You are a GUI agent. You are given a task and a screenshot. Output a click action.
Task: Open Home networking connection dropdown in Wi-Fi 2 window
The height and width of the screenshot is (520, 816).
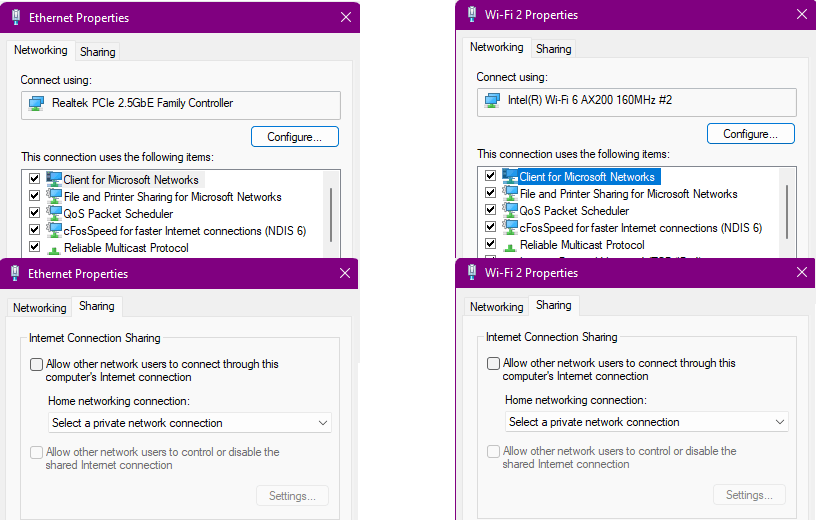coord(647,422)
